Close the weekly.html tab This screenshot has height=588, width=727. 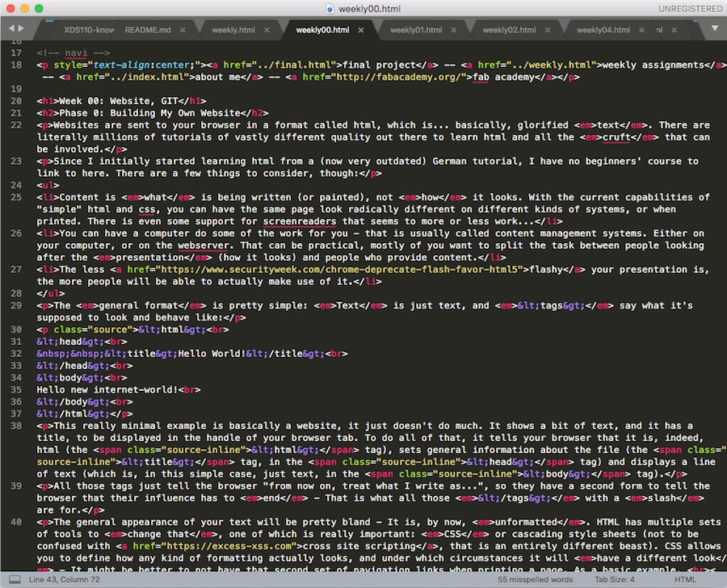pyautogui.click(x=267, y=30)
